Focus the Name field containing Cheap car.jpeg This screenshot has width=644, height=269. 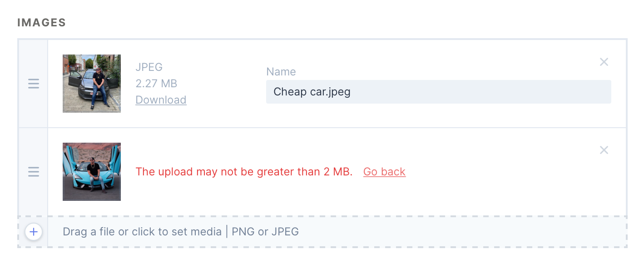pyautogui.click(x=438, y=92)
